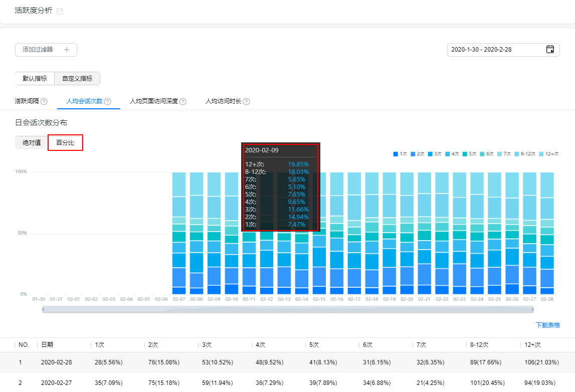Select the 2020-02-28 date cell
This screenshot has height=392, width=575.
pos(57,362)
